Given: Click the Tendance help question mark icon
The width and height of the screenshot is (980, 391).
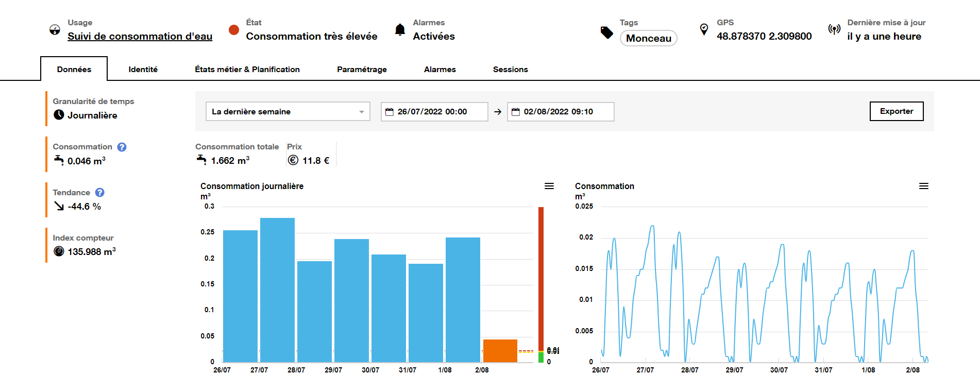Looking at the screenshot, I should [100, 193].
